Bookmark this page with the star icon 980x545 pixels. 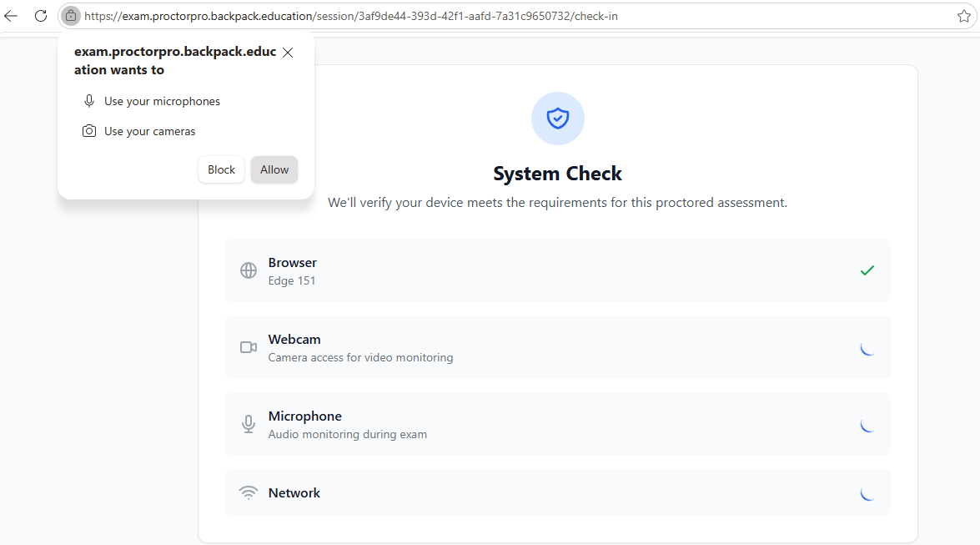[x=964, y=16]
